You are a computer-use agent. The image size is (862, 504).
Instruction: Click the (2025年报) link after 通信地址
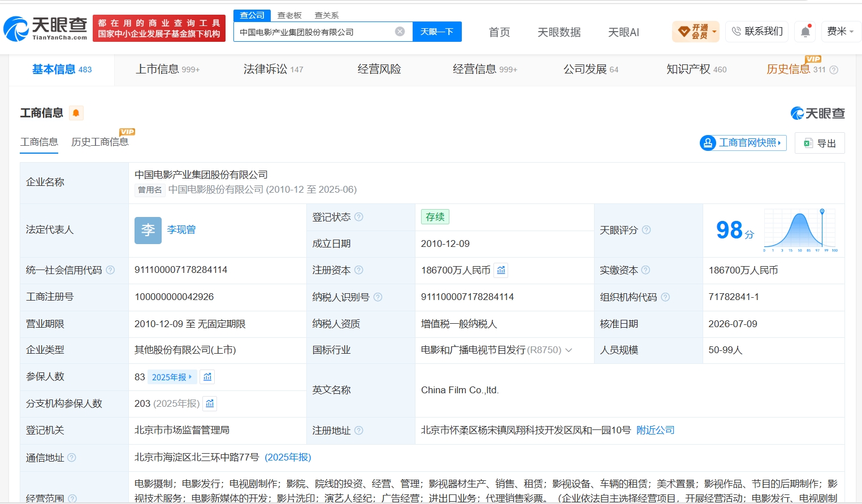288,457
